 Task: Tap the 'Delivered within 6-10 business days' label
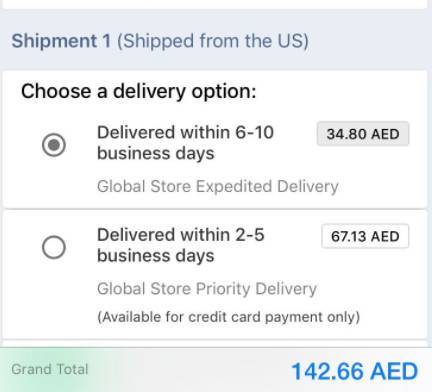click(x=185, y=143)
